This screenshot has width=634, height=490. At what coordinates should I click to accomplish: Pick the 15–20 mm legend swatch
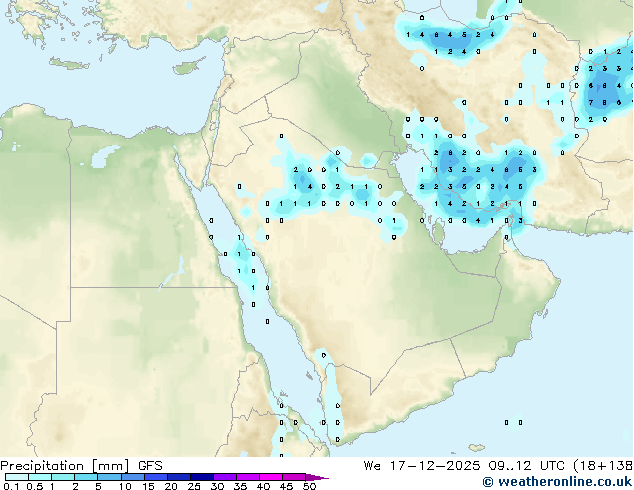click(155, 477)
